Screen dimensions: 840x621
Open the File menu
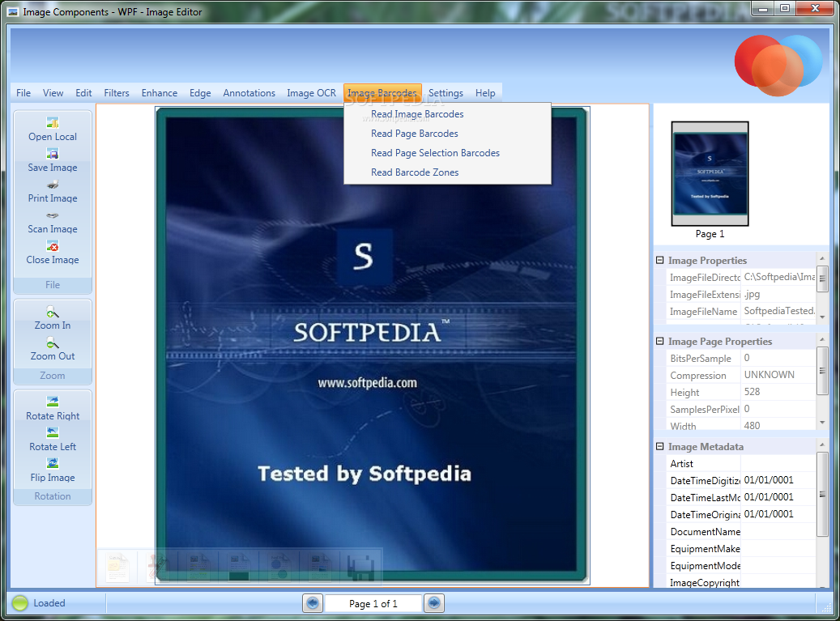click(x=23, y=92)
